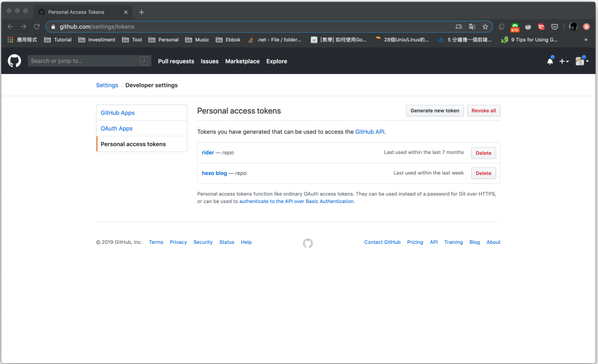The width and height of the screenshot is (598, 364).
Task: Open the 28個Unix/Linux bookmark
Action: pyautogui.click(x=402, y=40)
